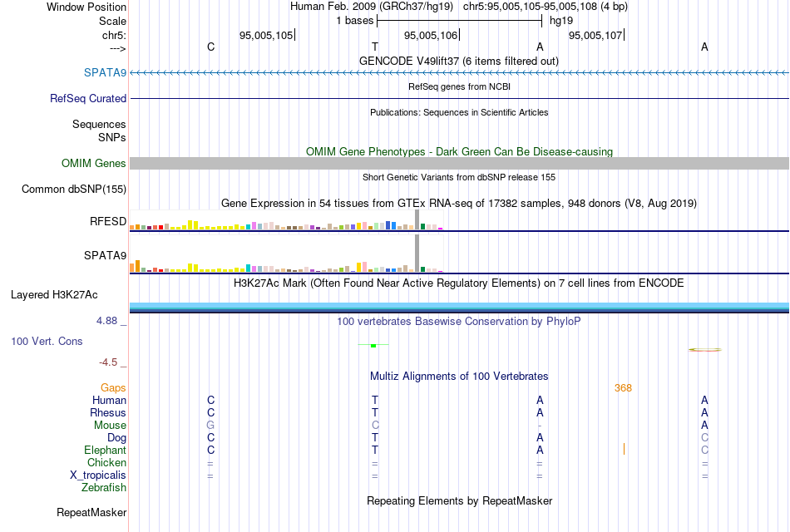The height and width of the screenshot is (532, 790).
Task: Click the H3K27Ac Mark track title
Action: coord(459,283)
